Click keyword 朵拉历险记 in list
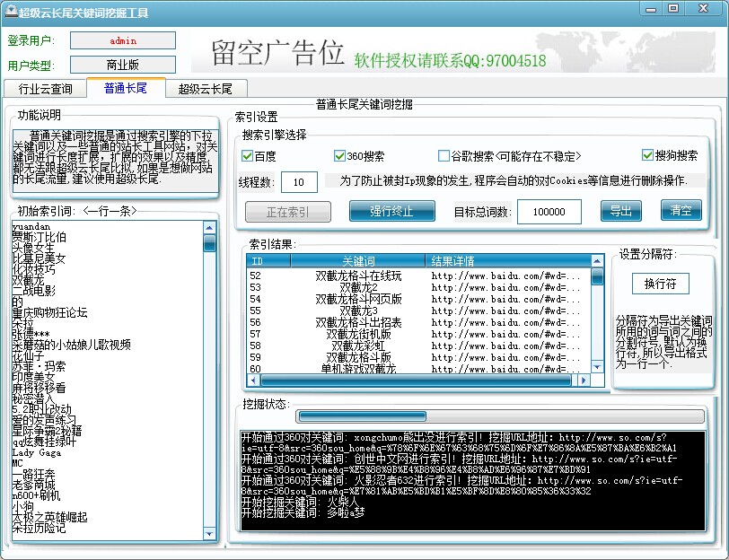This screenshot has height=560, width=729. 40,528
